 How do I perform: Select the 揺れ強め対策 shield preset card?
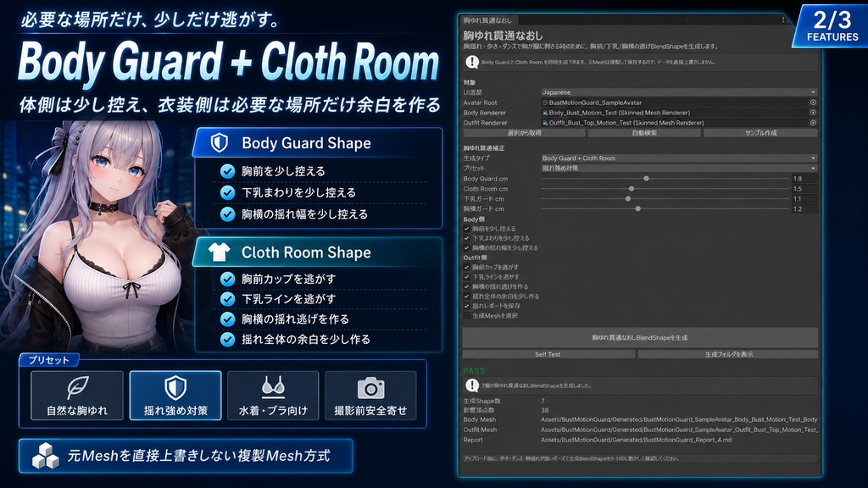175,396
